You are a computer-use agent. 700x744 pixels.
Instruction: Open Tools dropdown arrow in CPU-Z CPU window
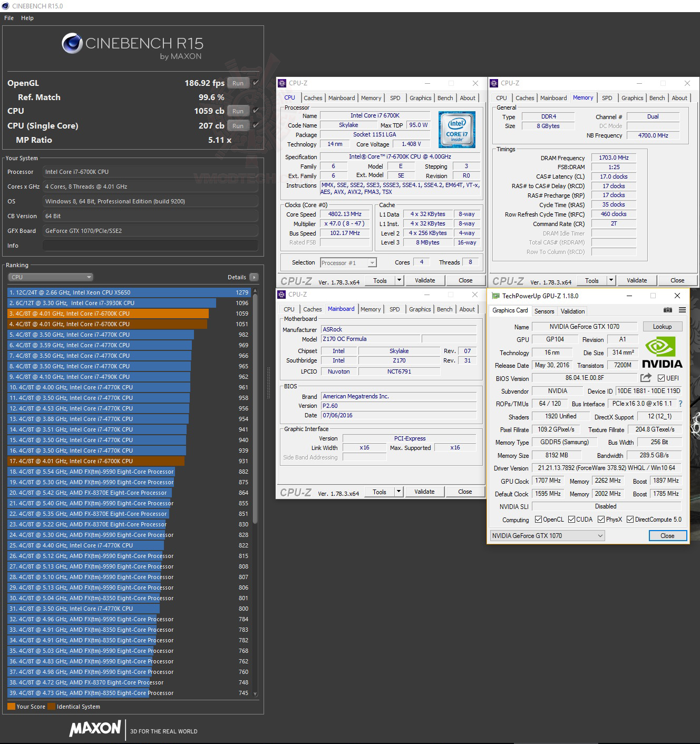click(x=399, y=280)
